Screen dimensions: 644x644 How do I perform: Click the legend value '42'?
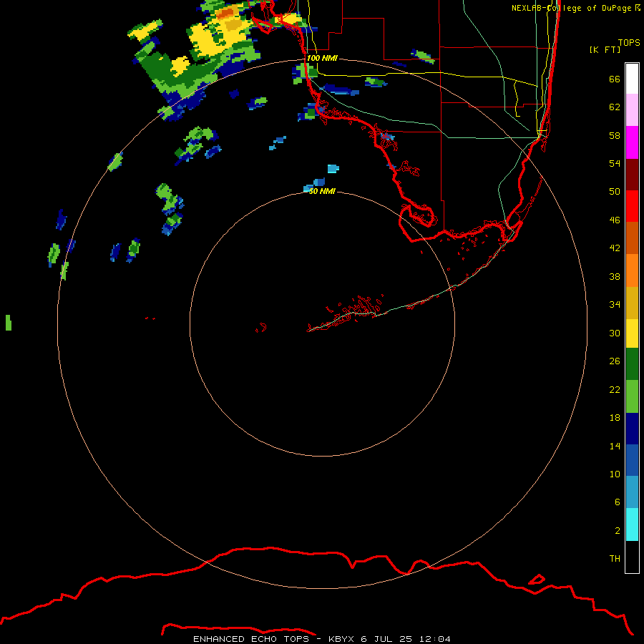coord(615,248)
